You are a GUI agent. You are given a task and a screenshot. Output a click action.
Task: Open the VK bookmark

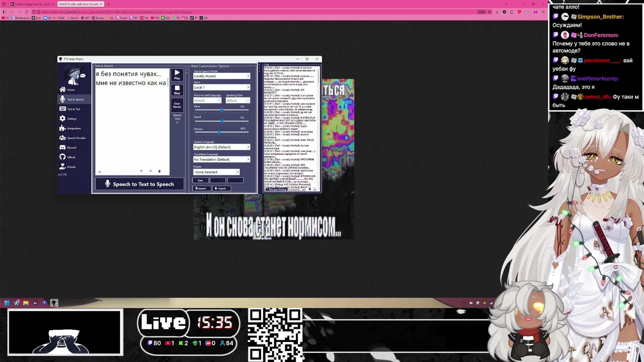[47, 18]
